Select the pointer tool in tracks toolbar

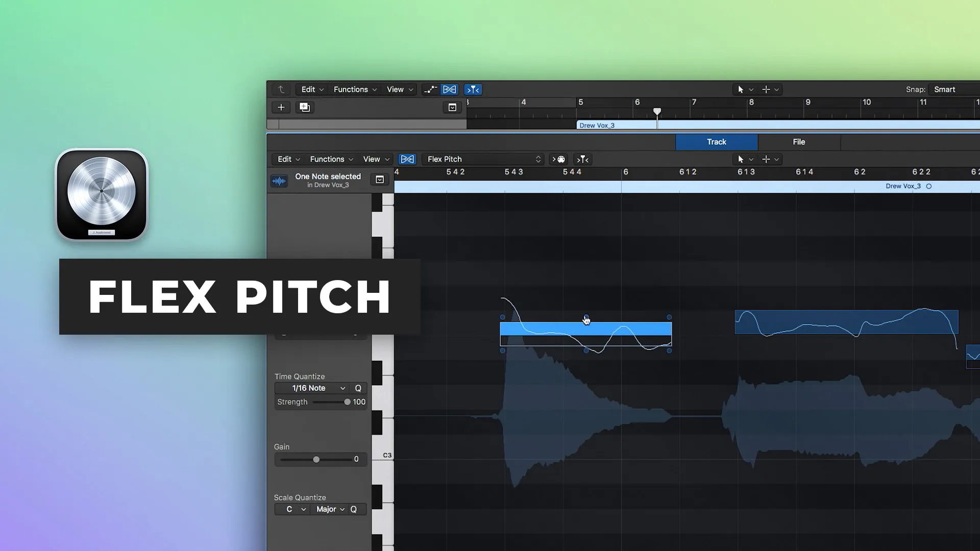(741, 89)
